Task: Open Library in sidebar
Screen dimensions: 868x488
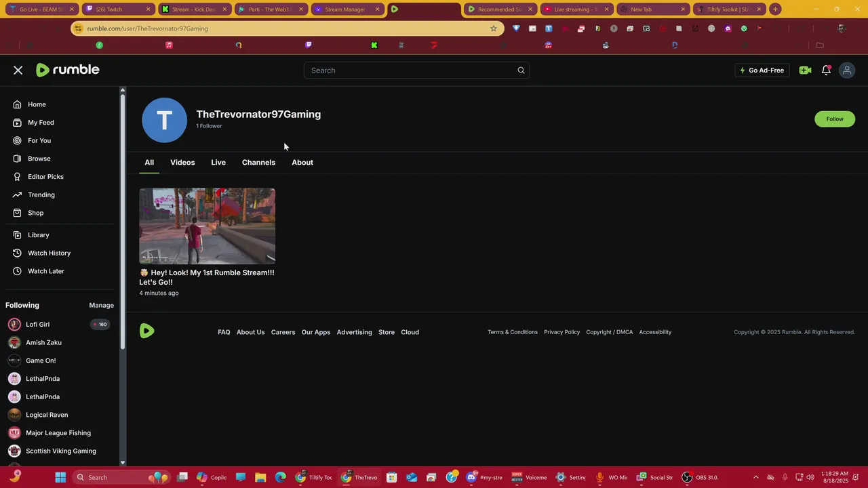Action: [x=38, y=235]
